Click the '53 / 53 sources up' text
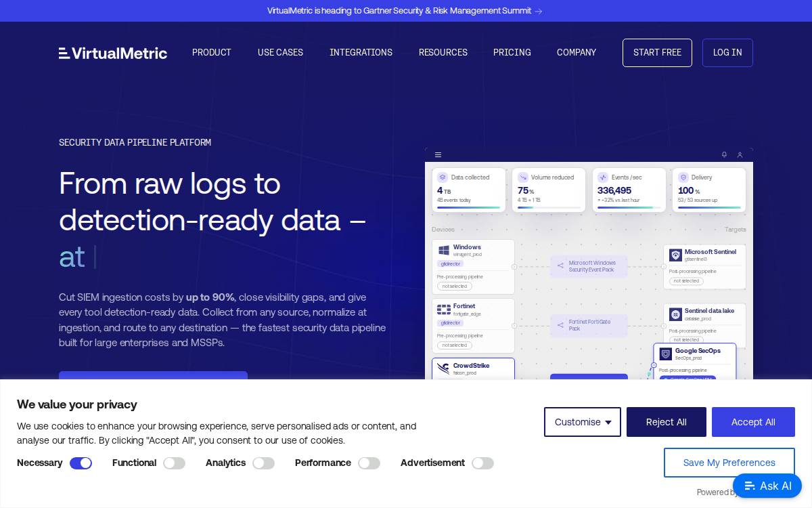Screen dimensions: 812x508 tap(697, 200)
